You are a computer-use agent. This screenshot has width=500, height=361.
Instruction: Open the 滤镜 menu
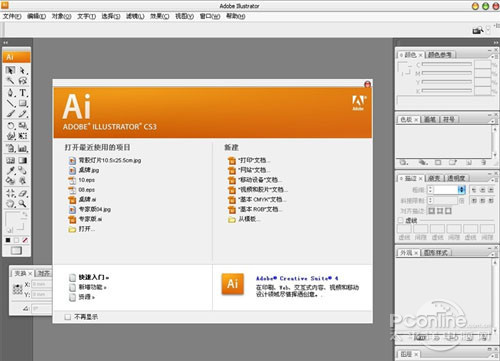click(x=135, y=16)
